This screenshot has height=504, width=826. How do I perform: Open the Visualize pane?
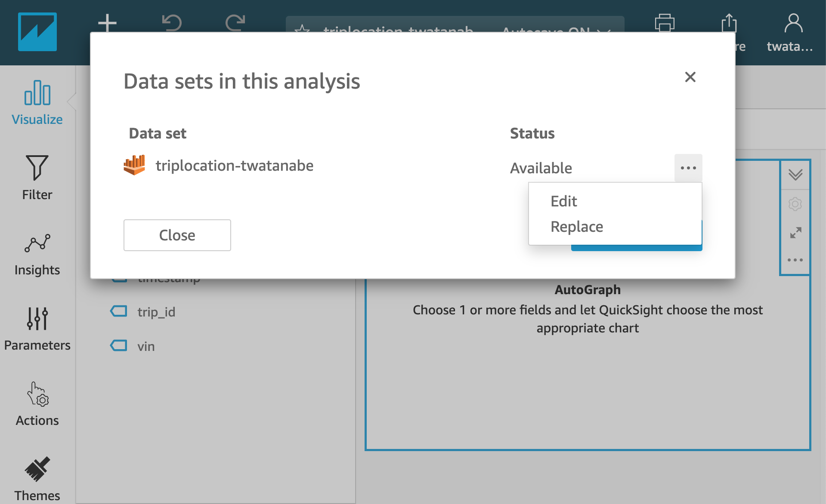click(37, 103)
